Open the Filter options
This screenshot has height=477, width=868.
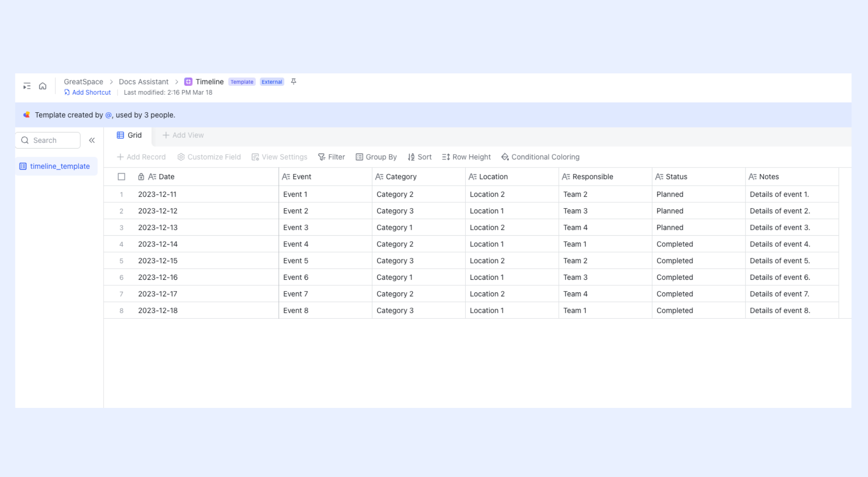coord(331,157)
